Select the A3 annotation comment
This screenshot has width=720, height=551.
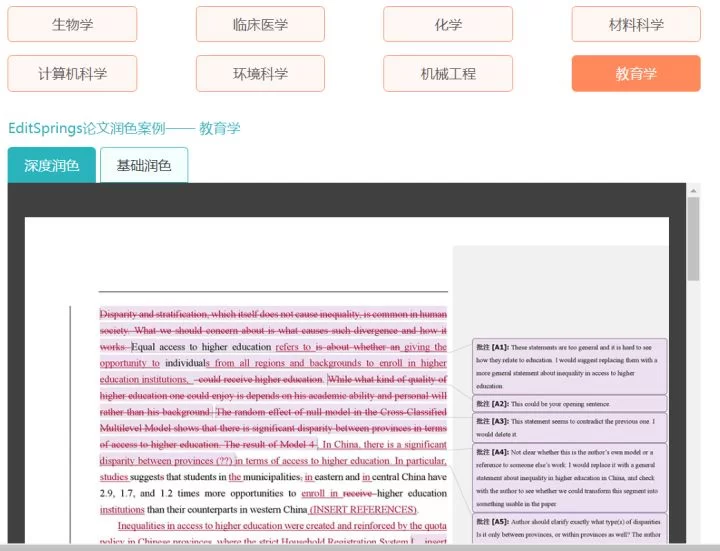click(568, 428)
